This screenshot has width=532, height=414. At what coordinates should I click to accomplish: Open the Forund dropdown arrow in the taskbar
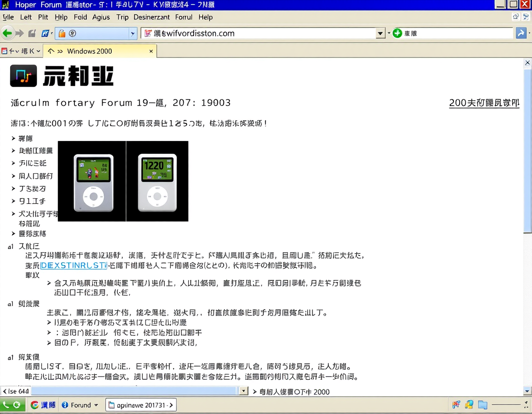96,405
